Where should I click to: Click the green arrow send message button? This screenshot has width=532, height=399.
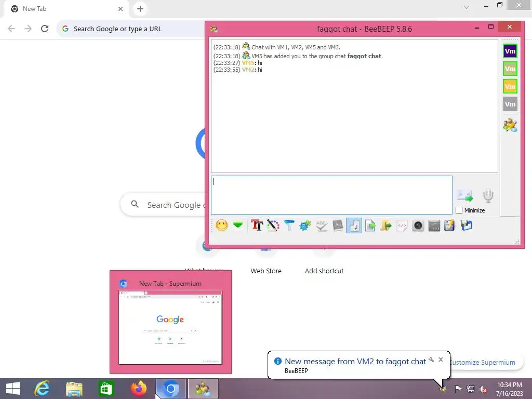465,196
